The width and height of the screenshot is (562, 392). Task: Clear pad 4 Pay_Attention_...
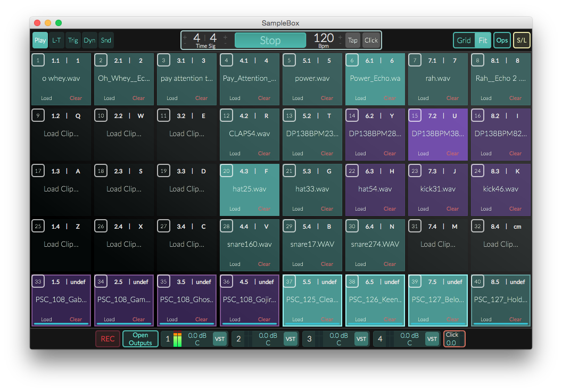coord(264,98)
